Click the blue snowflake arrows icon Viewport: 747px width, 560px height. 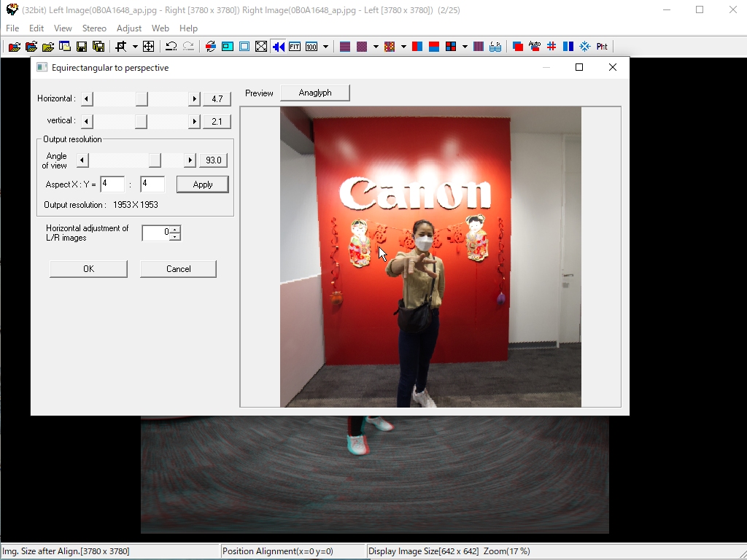[585, 46]
